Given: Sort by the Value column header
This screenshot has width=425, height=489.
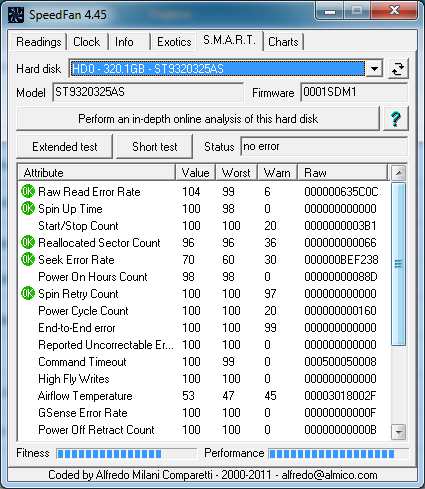Looking at the screenshot, I should 196,173.
